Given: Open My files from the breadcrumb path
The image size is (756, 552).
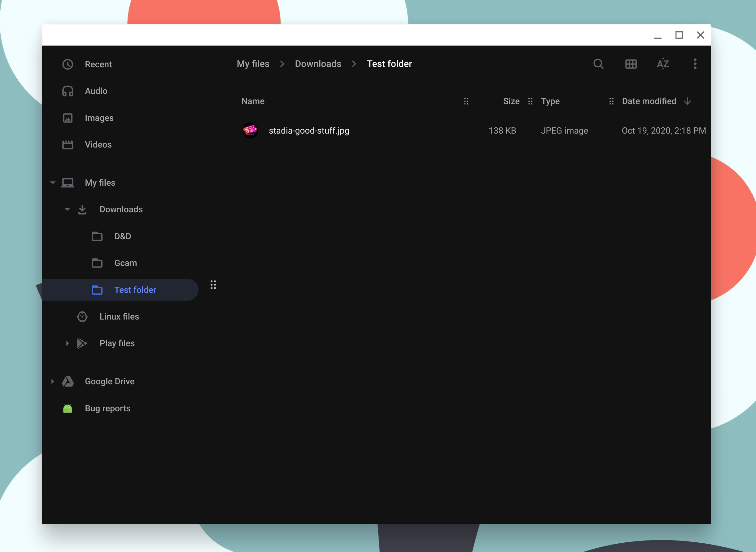Looking at the screenshot, I should pos(253,64).
